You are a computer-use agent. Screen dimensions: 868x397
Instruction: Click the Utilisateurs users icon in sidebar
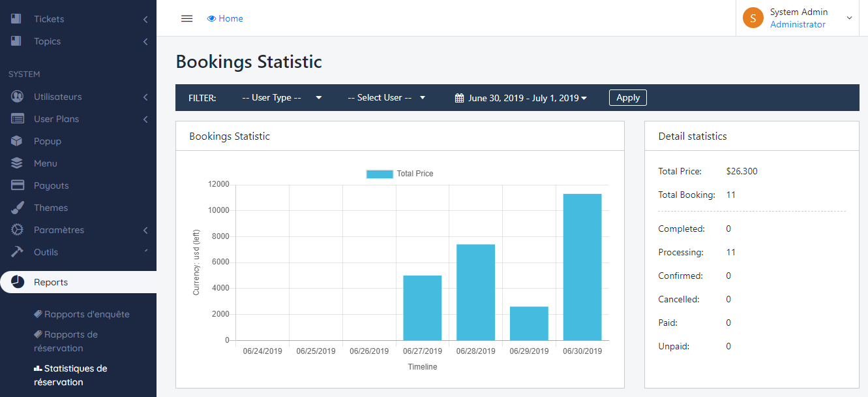click(18, 97)
